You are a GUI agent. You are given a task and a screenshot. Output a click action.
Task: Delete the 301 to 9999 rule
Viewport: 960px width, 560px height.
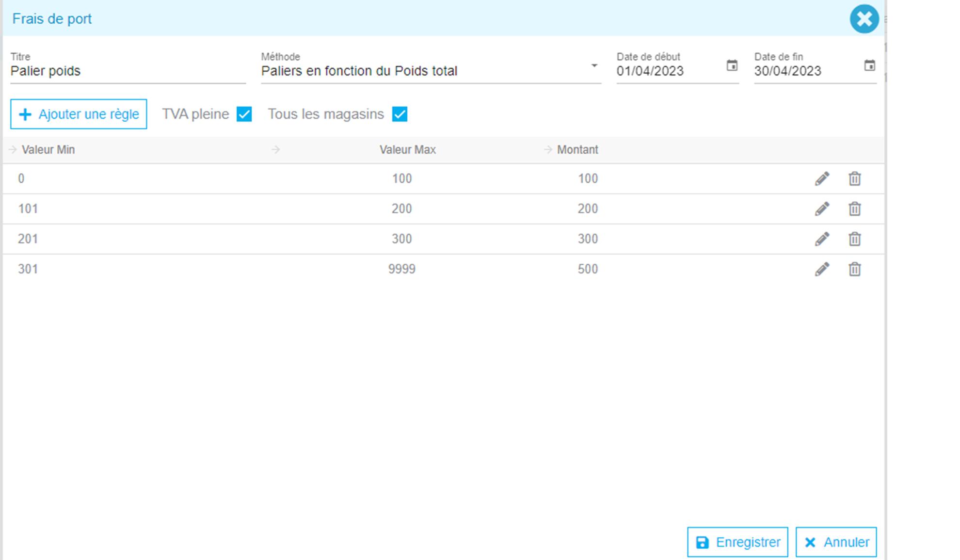pyautogui.click(x=854, y=269)
